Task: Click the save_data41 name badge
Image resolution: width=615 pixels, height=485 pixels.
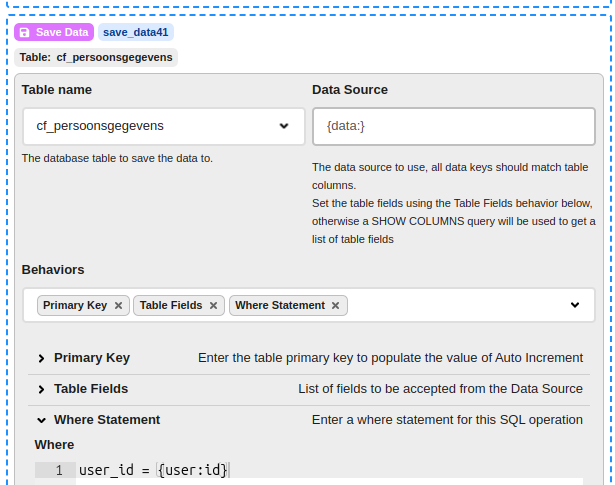Action: click(x=135, y=33)
